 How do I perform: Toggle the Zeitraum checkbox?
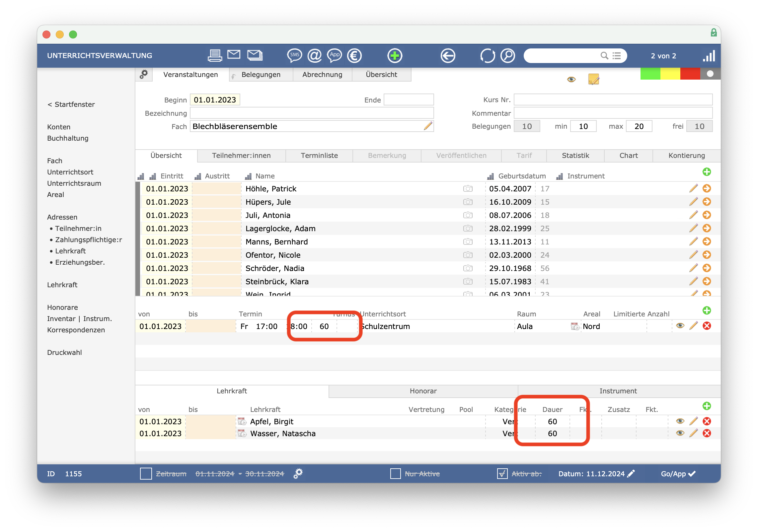coord(146,474)
